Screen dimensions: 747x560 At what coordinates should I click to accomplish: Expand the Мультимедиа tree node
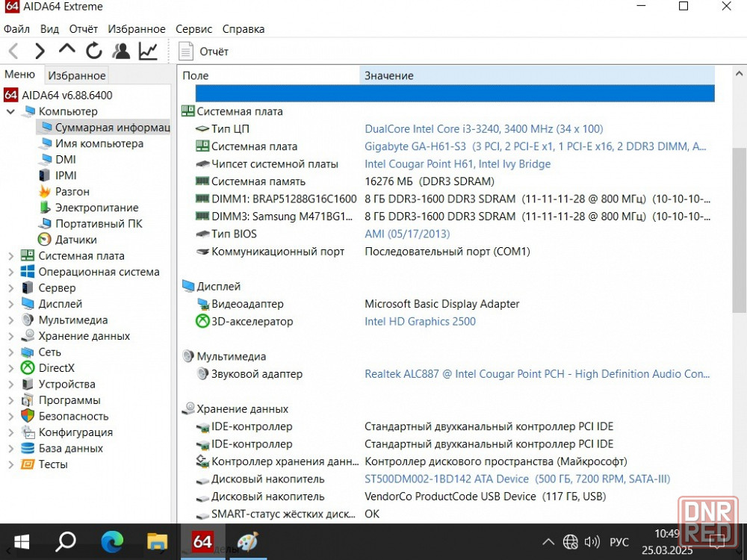10,320
